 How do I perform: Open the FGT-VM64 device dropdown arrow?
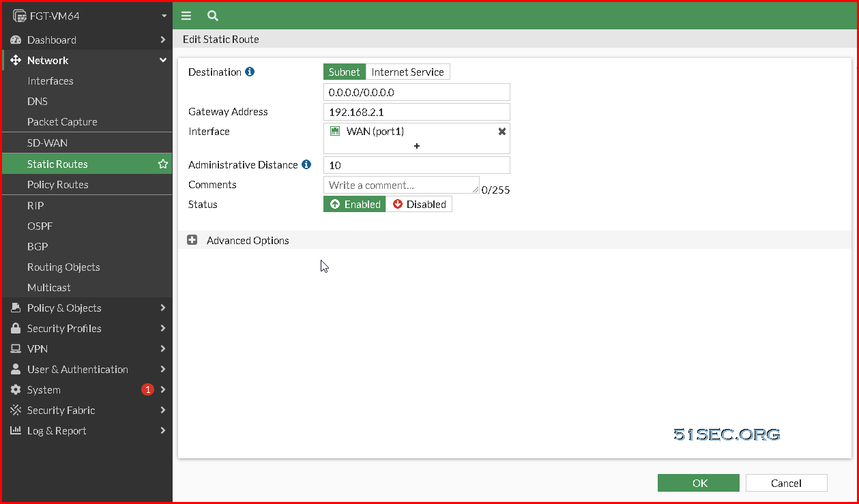pyautogui.click(x=164, y=16)
